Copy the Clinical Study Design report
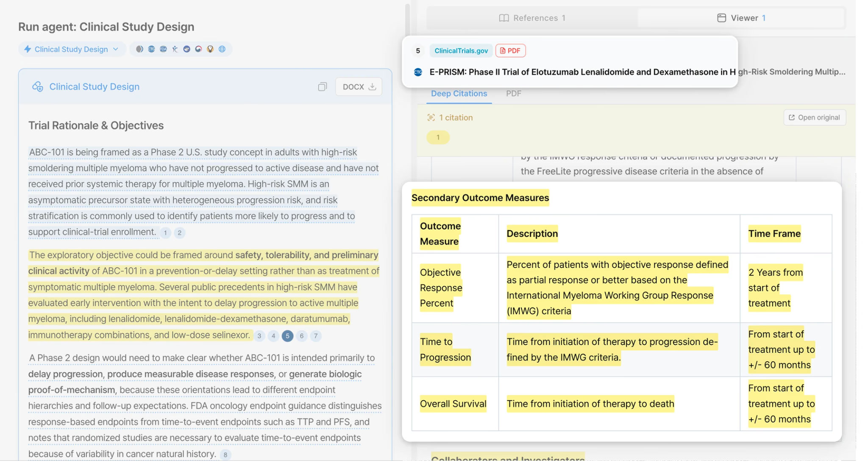 pos(323,87)
